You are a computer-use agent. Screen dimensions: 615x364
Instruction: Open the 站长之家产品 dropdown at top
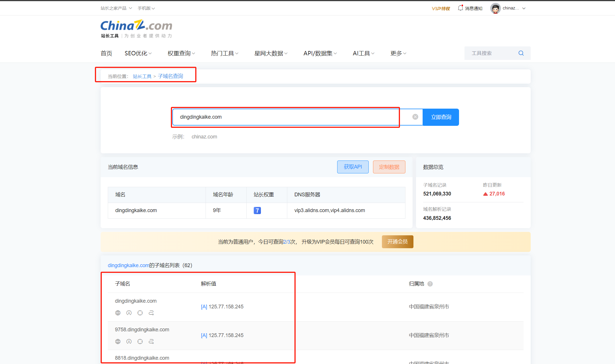116,8
